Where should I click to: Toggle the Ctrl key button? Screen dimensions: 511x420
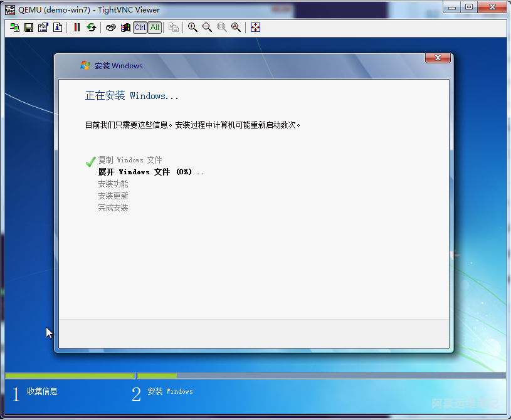tap(140, 28)
